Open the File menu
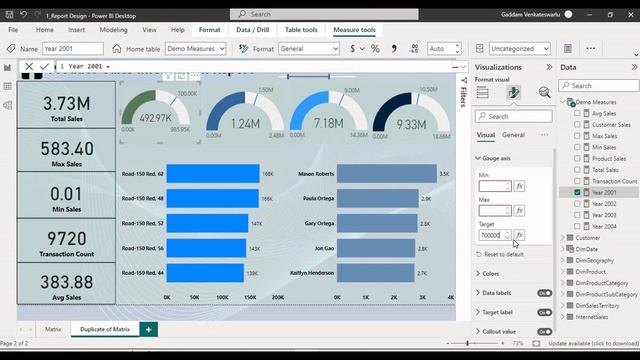Screen dimensions: 640x360 click(13, 30)
